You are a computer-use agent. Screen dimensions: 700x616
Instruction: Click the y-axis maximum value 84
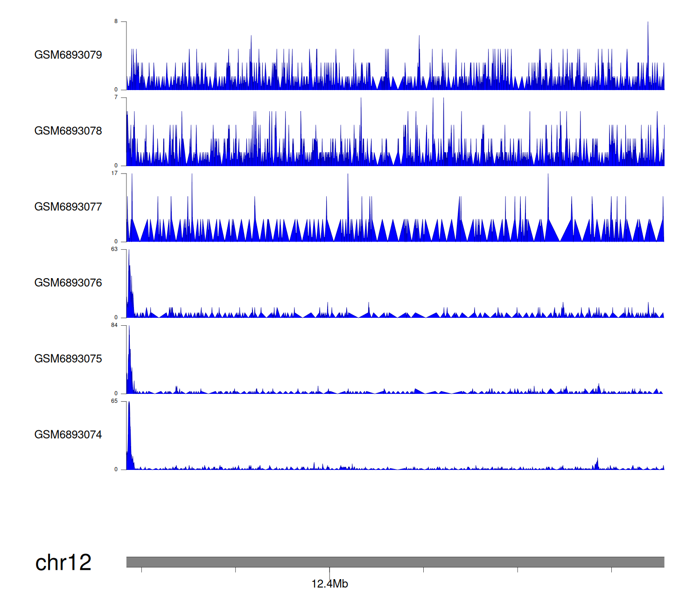pos(114,325)
